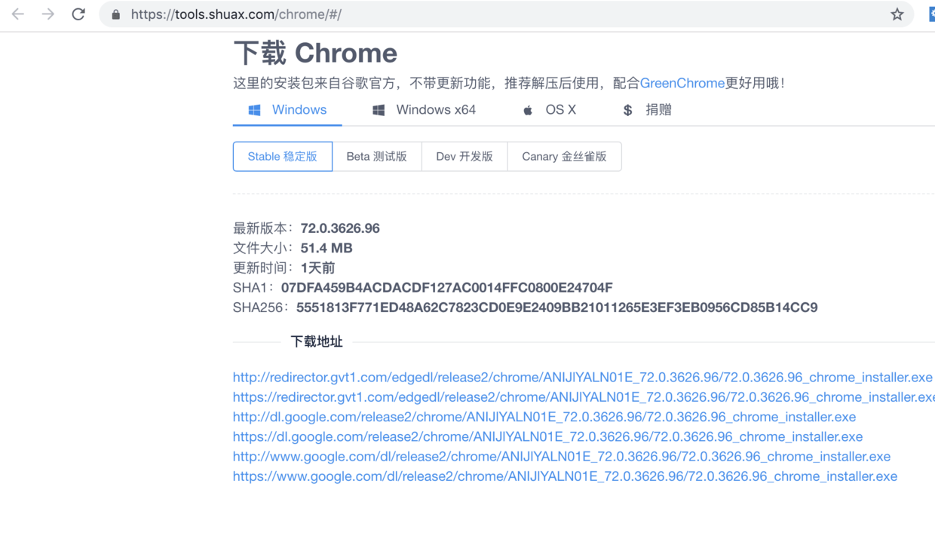Click the dollar sign donate icon
935x560 pixels.
pyautogui.click(x=627, y=110)
